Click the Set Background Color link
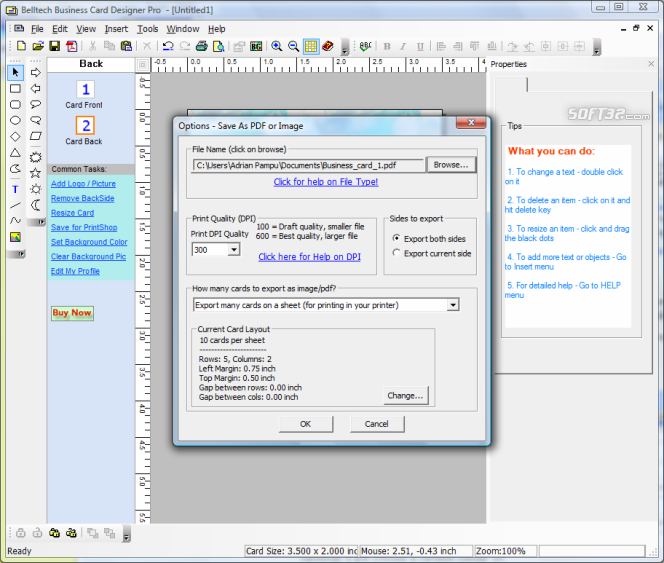Screen dimensions: 664x563 click(89, 242)
